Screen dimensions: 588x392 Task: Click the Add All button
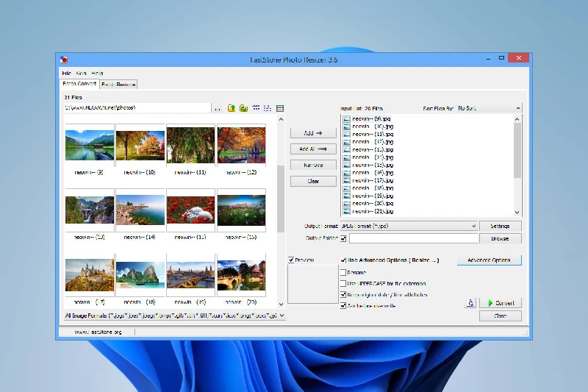314,149
